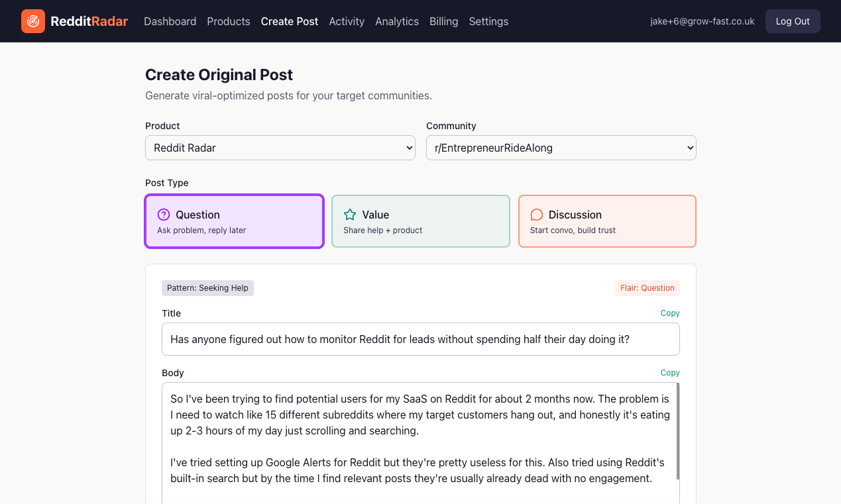This screenshot has width=841, height=504.
Task: Select the Question post type
Action: tap(234, 221)
